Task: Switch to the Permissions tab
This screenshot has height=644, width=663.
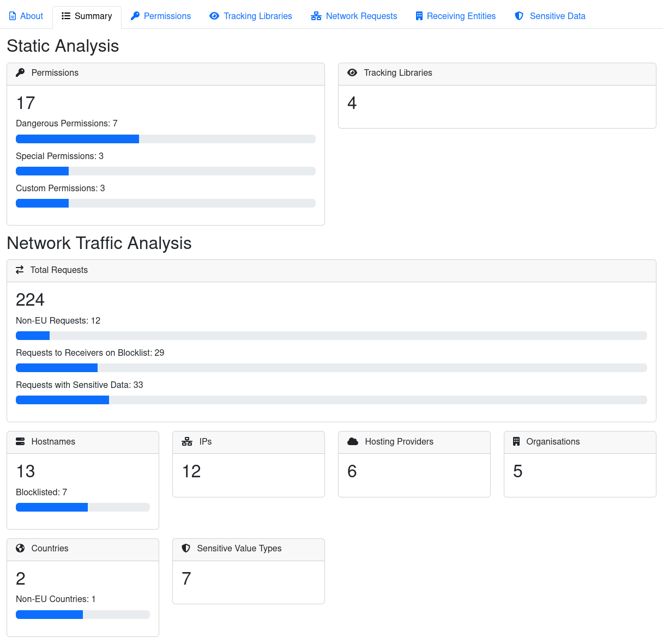Action: click(x=161, y=16)
